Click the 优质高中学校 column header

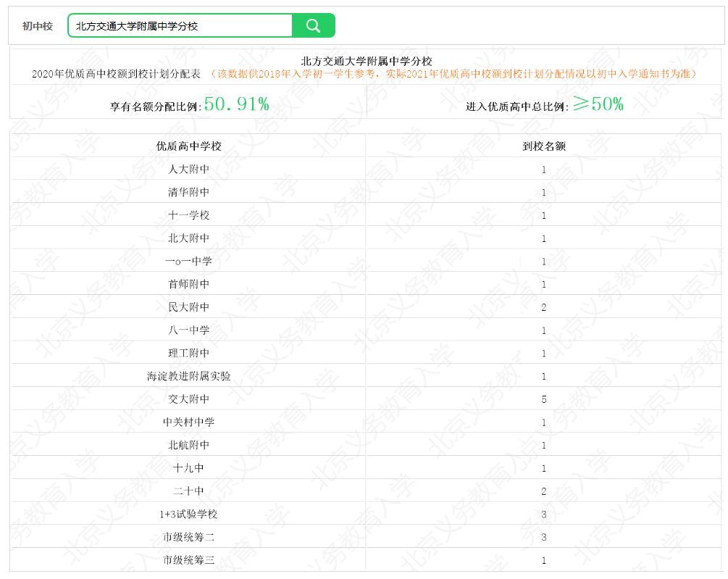coord(188,146)
